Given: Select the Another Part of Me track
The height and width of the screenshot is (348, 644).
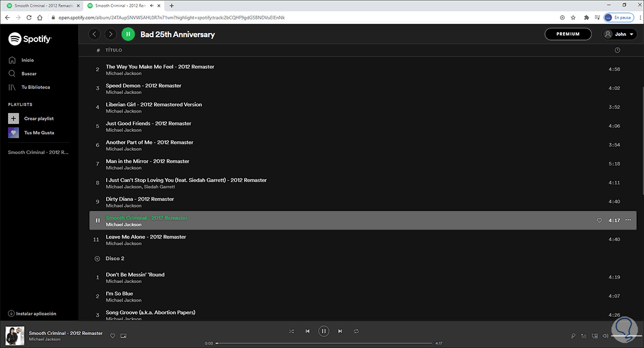Looking at the screenshot, I should point(150,142).
